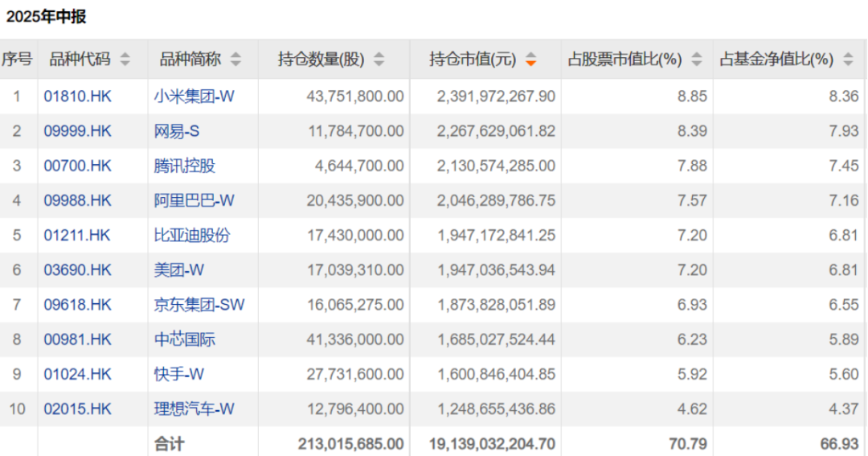Screen dimensions: 868x456
Task: Sort by 占股票市值比(%) sort arrows
Action: (x=697, y=60)
